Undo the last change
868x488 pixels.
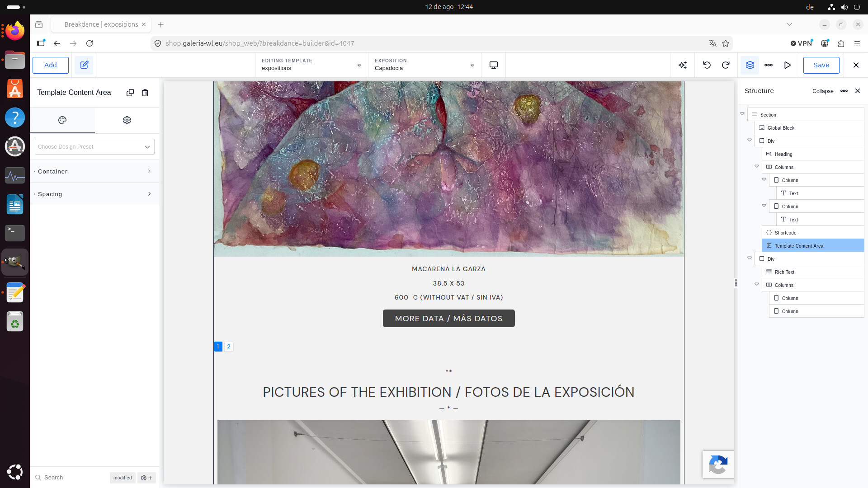[x=707, y=65]
